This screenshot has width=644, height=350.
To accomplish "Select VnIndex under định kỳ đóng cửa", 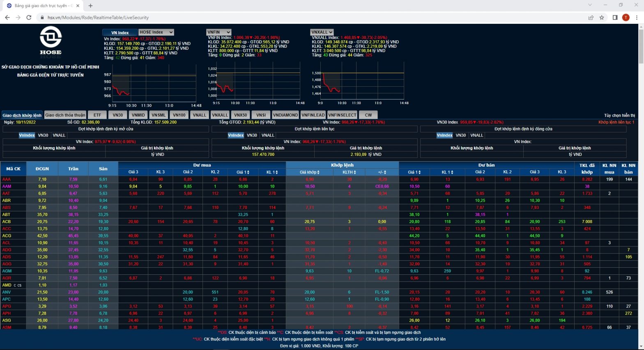I will [444, 135].
